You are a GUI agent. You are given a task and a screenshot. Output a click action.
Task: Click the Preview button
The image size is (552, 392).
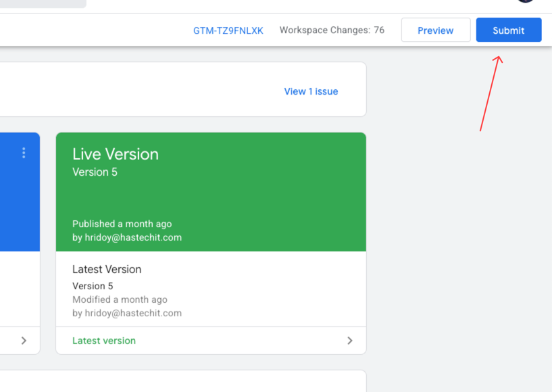[435, 30]
